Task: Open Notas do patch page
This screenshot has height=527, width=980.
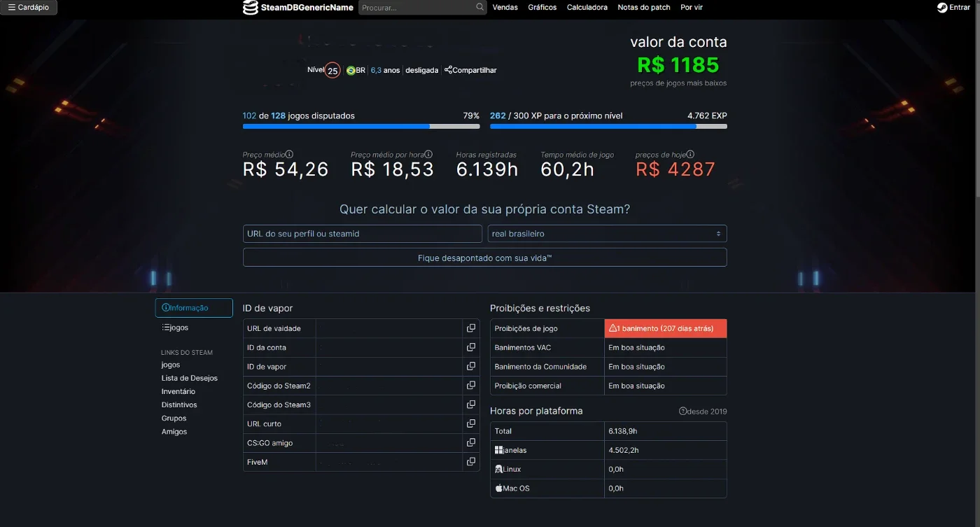Action: (644, 8)
